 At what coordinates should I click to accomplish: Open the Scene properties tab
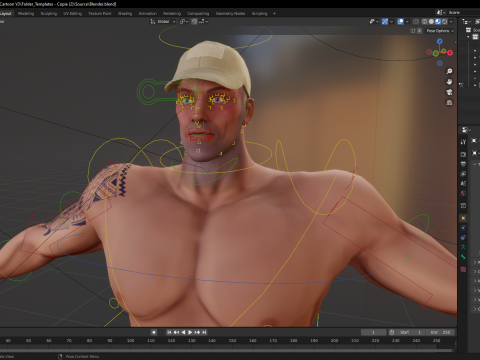tap(463, 183)
